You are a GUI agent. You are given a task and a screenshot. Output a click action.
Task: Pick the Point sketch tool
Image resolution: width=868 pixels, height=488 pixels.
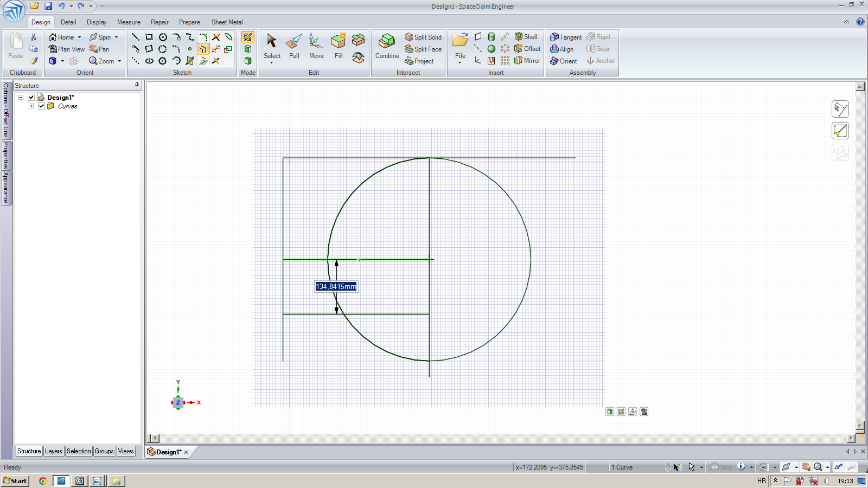click(x=189, y=49)
